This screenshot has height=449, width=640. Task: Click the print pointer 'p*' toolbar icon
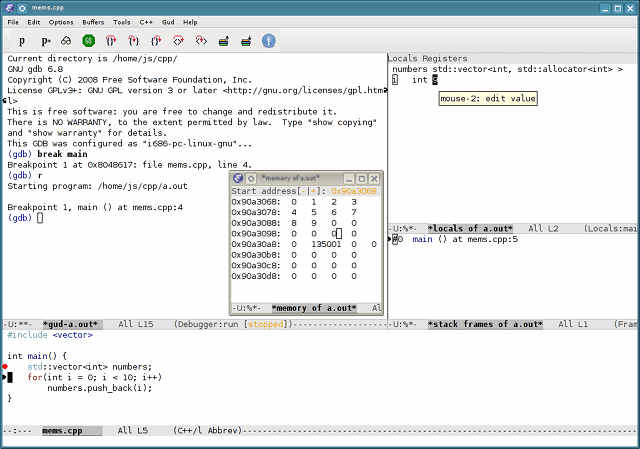tap(46, 41)
